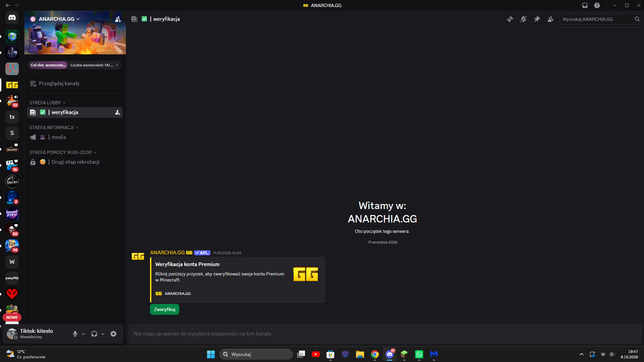Click the NOWE unread indicator
Viewport: 644px width, 362px height.
[x=12, y=317]
